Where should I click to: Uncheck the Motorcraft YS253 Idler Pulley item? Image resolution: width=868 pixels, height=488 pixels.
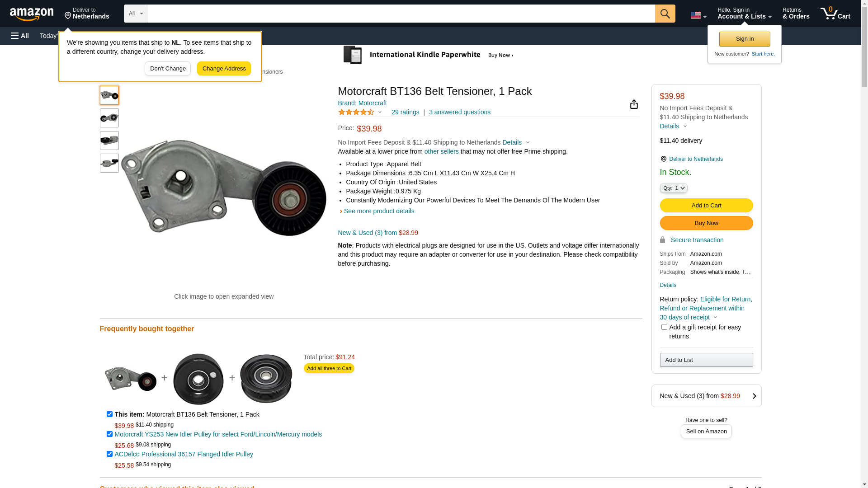pos(109,434)
